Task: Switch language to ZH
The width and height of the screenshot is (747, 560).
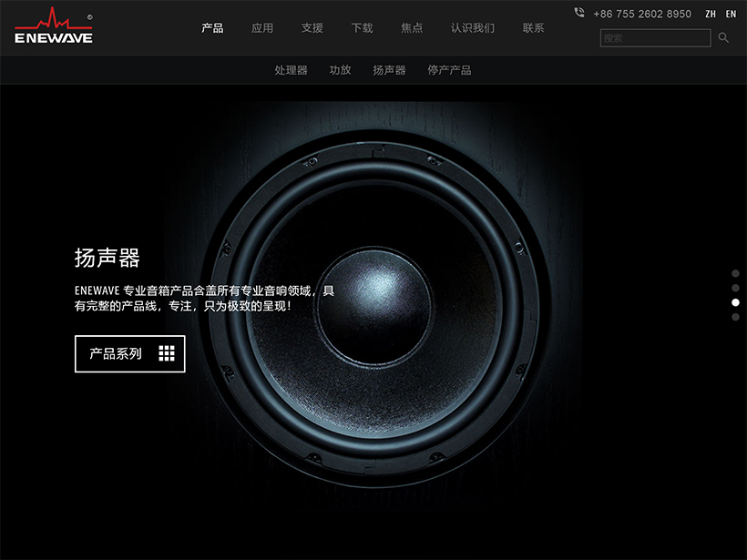Action: 711,15
